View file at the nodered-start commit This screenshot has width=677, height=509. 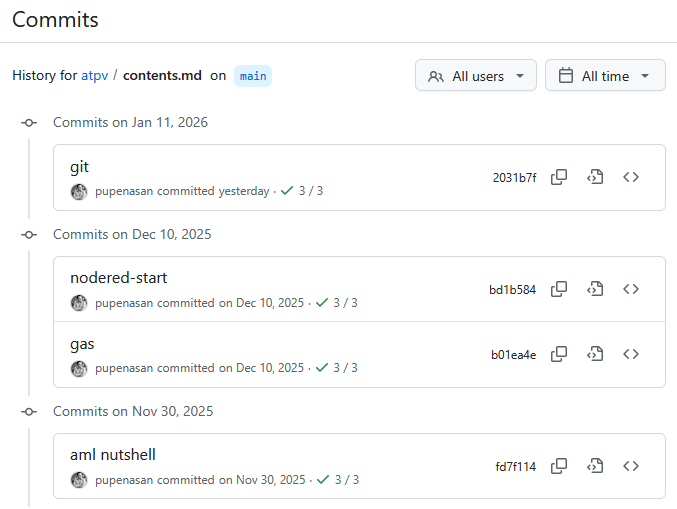pos(595,289)
